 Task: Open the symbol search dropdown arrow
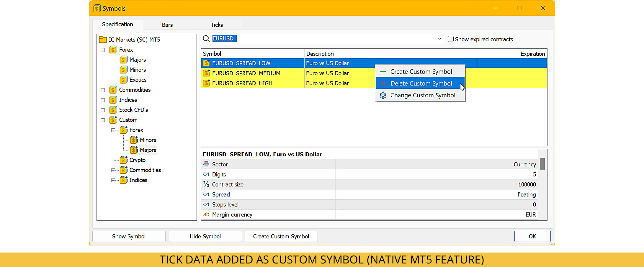(439, 39)
